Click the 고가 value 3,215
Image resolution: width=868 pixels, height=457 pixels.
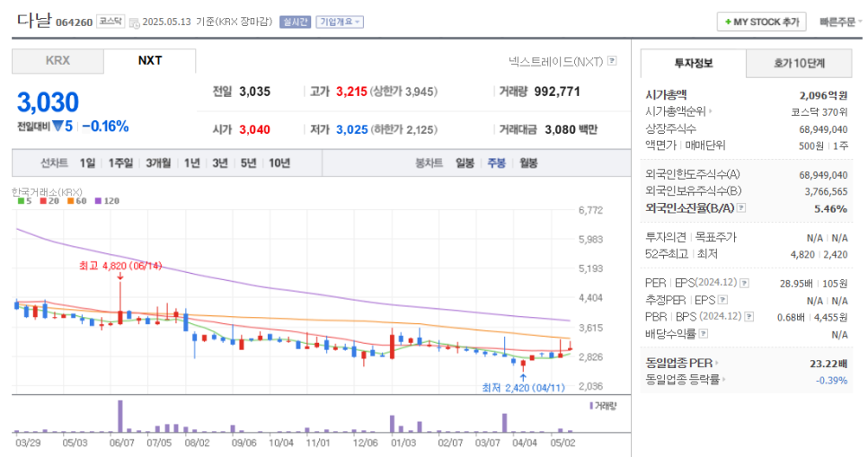click(x=351, y=92)
